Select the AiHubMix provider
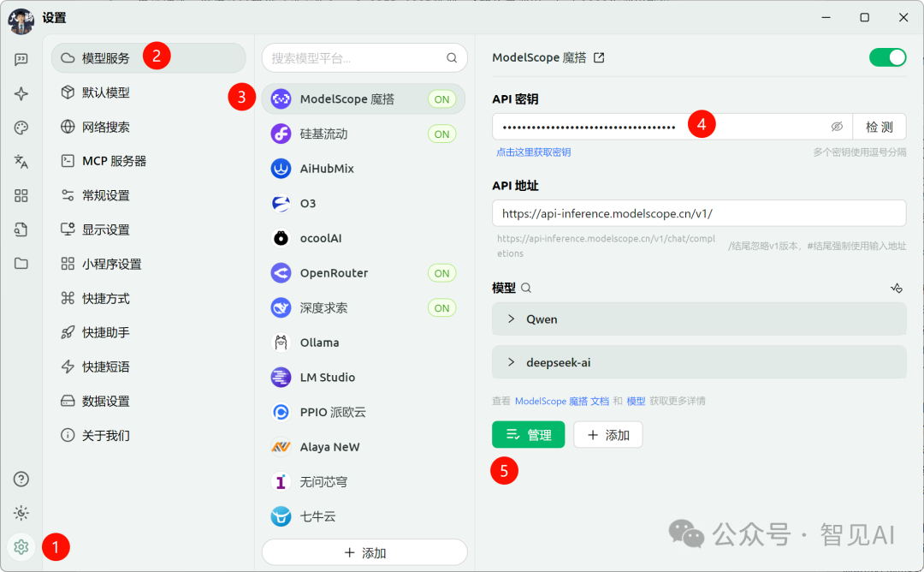 [363, 169]
